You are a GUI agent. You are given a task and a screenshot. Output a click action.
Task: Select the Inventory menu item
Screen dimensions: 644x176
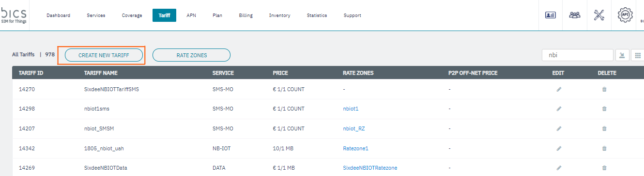point(280,16)
